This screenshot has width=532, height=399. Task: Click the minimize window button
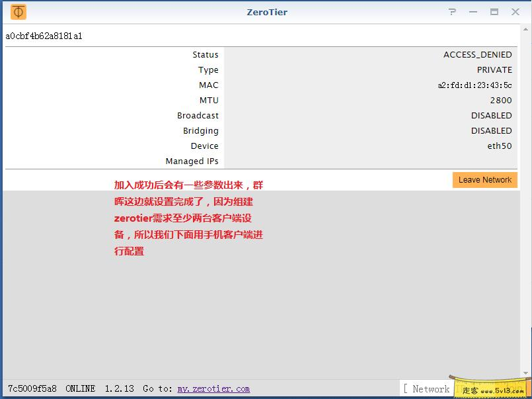tap(473, 12)
